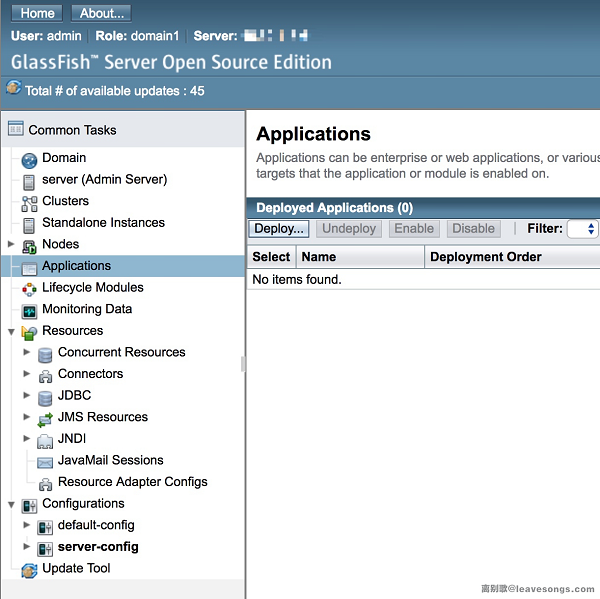Click the Home button
The height and width of the screenshot is (599, 600).
pos(37,13)
